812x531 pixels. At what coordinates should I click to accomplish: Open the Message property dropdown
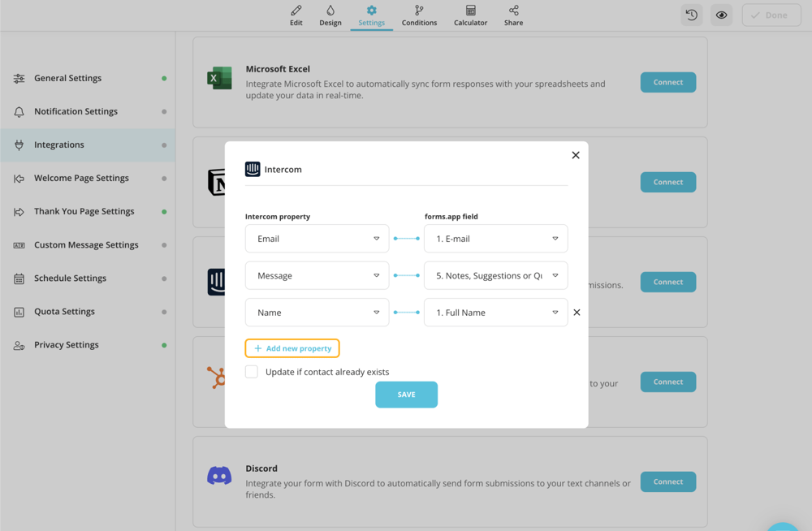pos(317,276)
